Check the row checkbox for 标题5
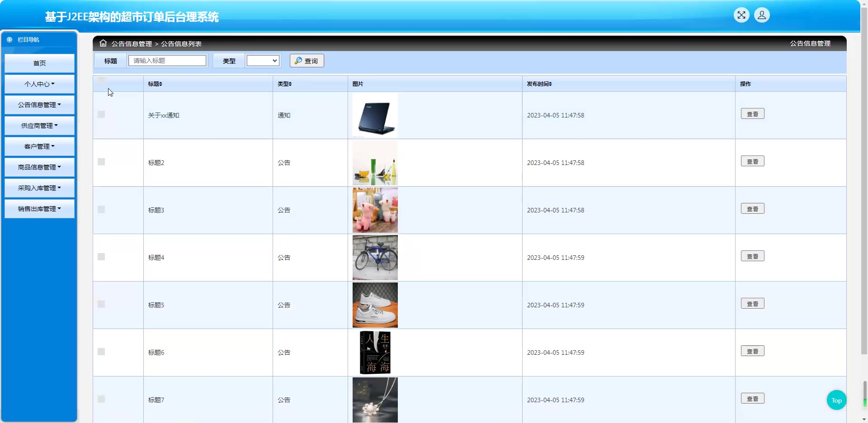 101,304
